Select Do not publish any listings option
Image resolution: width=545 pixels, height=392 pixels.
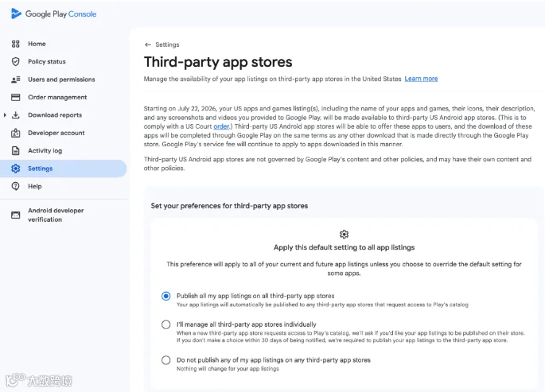[165, 360]
